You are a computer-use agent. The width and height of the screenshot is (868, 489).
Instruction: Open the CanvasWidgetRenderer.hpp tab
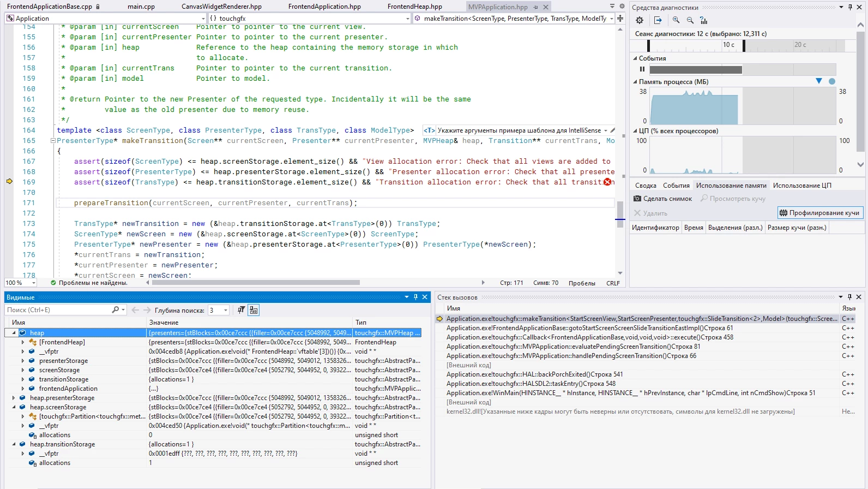click(x=221, y=7)
